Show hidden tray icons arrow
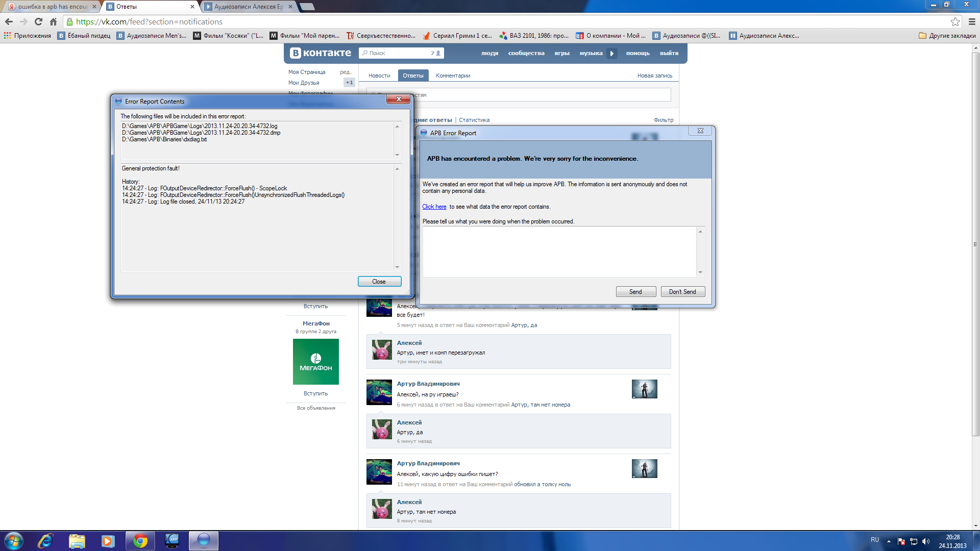 point(889,541)
